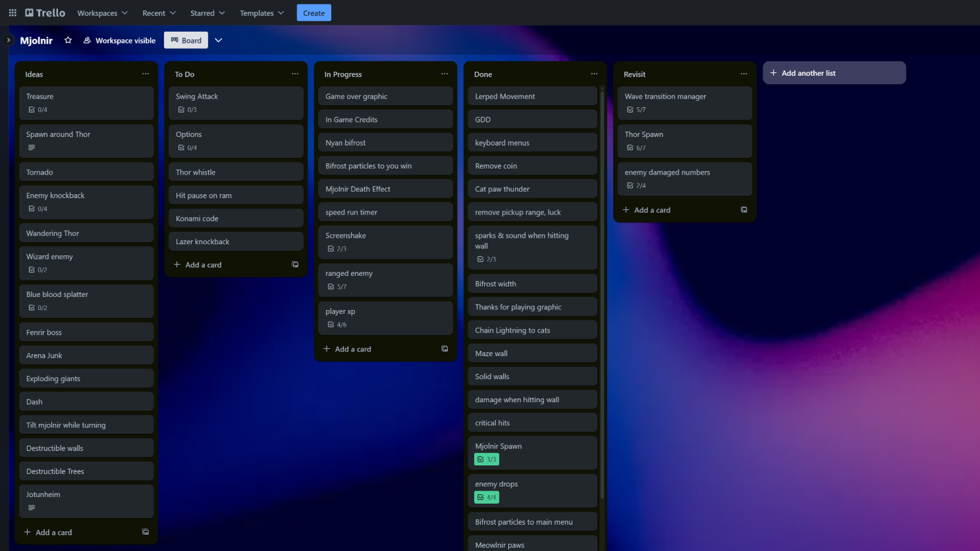Click Add another list
The height and width of the screenshot is (551, 980).
click(x=834, y=73)
